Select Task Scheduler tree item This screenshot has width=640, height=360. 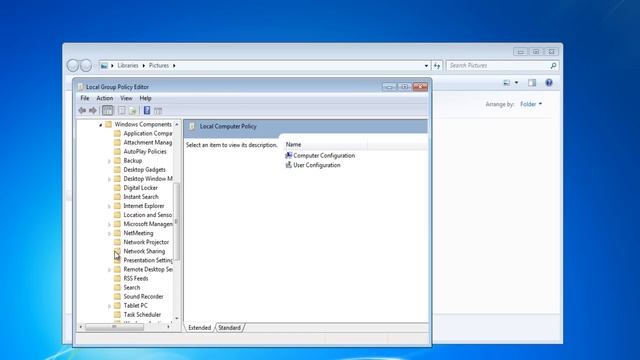pos(142,315)
